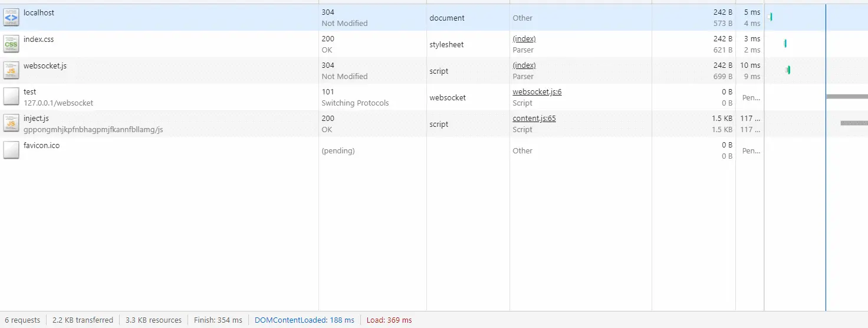
Task: Follow the (index) initiator for websocket.js
Action: 524,65
